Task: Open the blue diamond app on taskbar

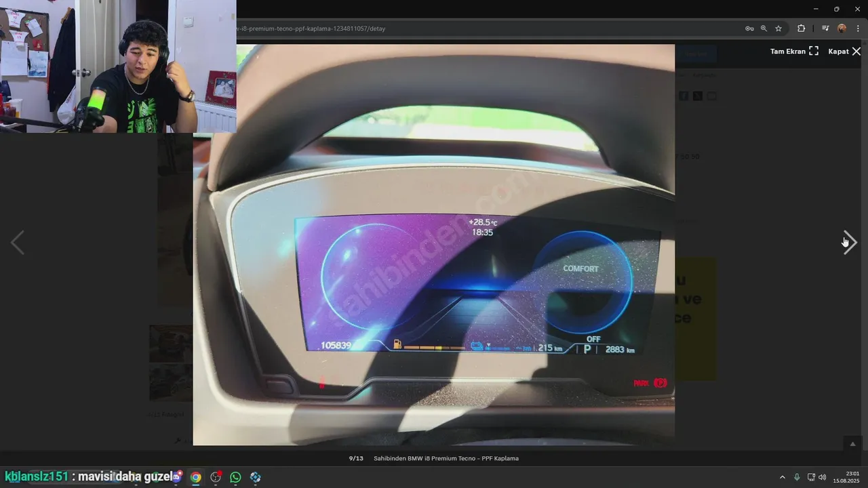Action: (x=255, y=477)
